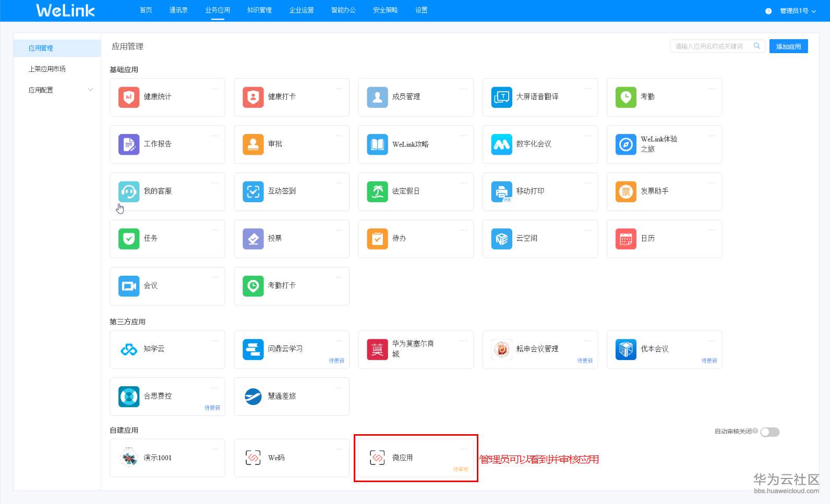
Task: Select the 移动打印 printer icon
Action: click(501, 192)
